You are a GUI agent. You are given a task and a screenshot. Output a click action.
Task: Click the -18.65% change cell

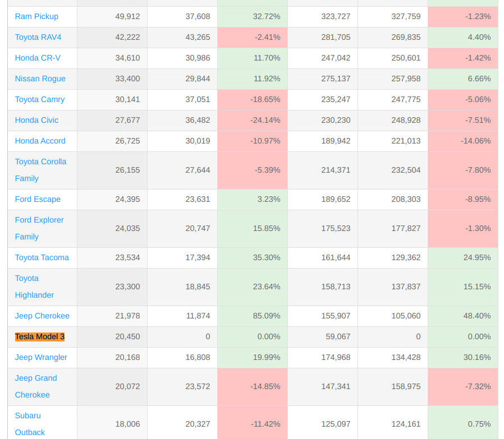[x=253, y=100]
